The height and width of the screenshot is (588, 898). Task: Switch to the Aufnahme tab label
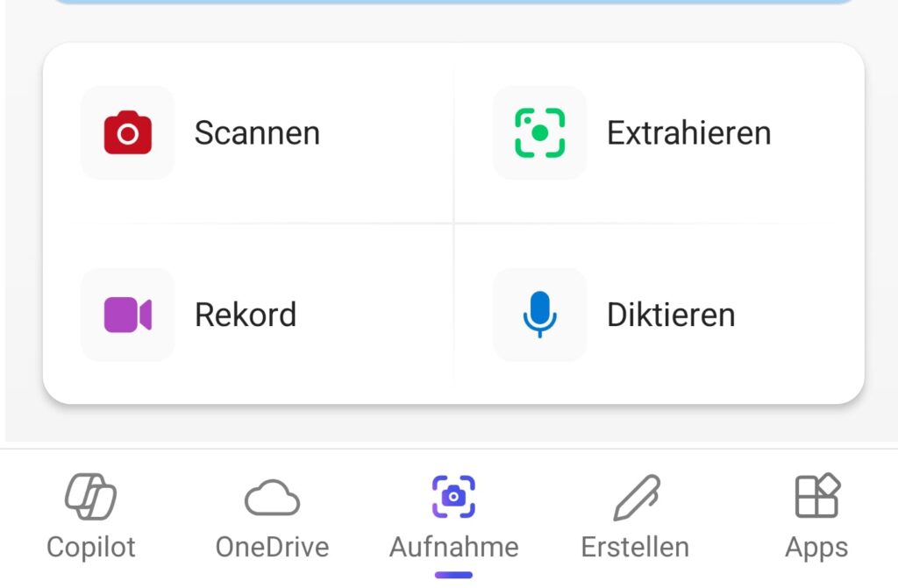tap(453, 547)
